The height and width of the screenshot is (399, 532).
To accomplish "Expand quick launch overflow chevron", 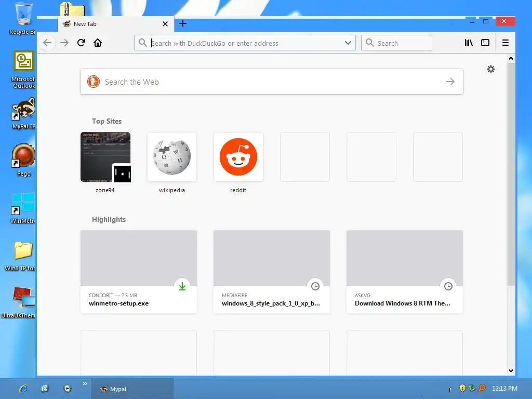I will [x=85, y=384].
